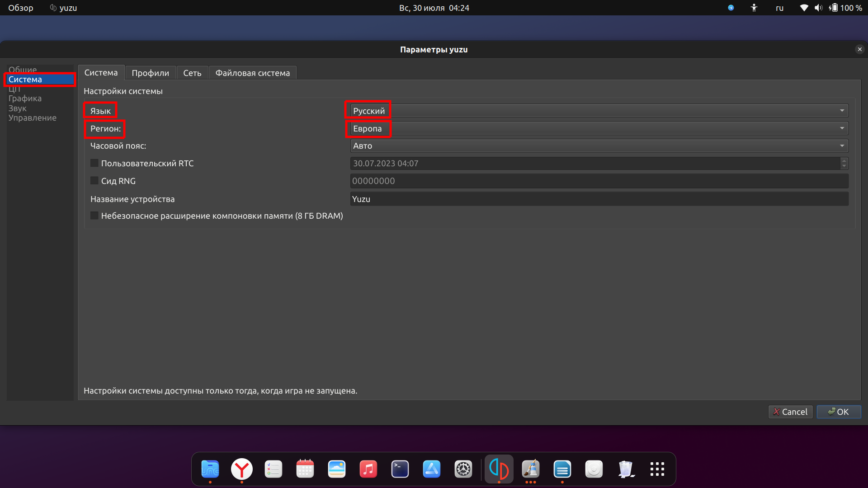Click the custom RTC date field 30.07.2023 04:07
Image resolution: width=868 pixels, height=488 pixels.
[595, 163]
